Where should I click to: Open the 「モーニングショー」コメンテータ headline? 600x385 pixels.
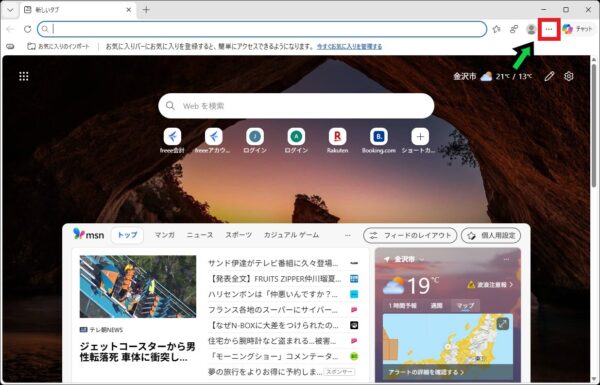273,356
